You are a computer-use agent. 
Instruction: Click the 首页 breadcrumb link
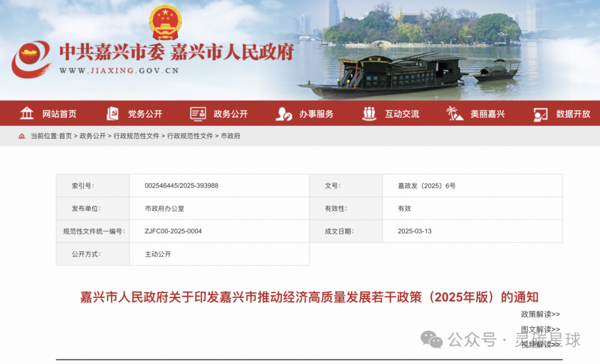click(66, 136)
